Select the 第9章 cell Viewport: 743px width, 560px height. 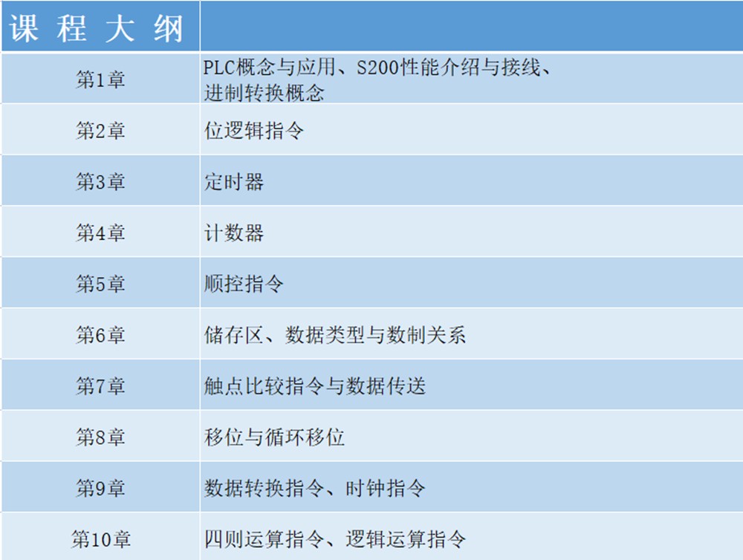(100, 488)
